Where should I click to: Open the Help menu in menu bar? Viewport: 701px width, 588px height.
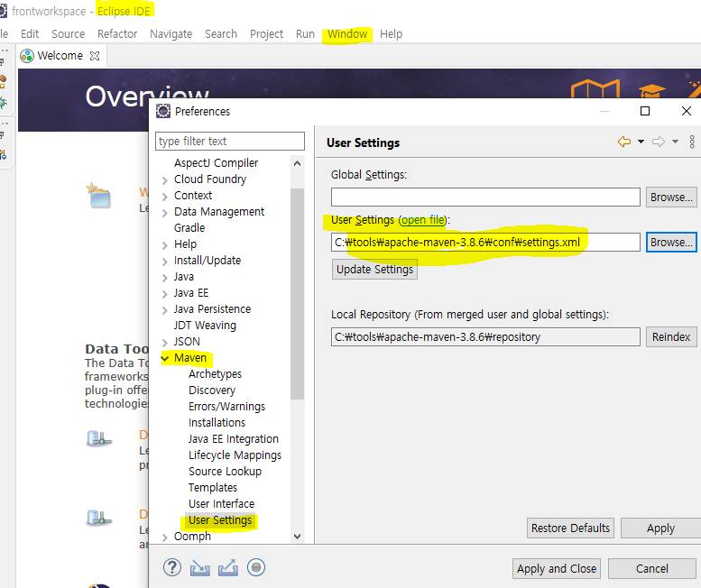(x=391, y=34)
